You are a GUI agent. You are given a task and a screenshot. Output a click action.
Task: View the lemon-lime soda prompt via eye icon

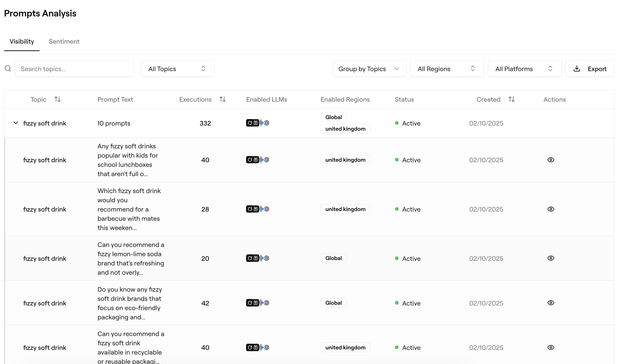point(551,258)
